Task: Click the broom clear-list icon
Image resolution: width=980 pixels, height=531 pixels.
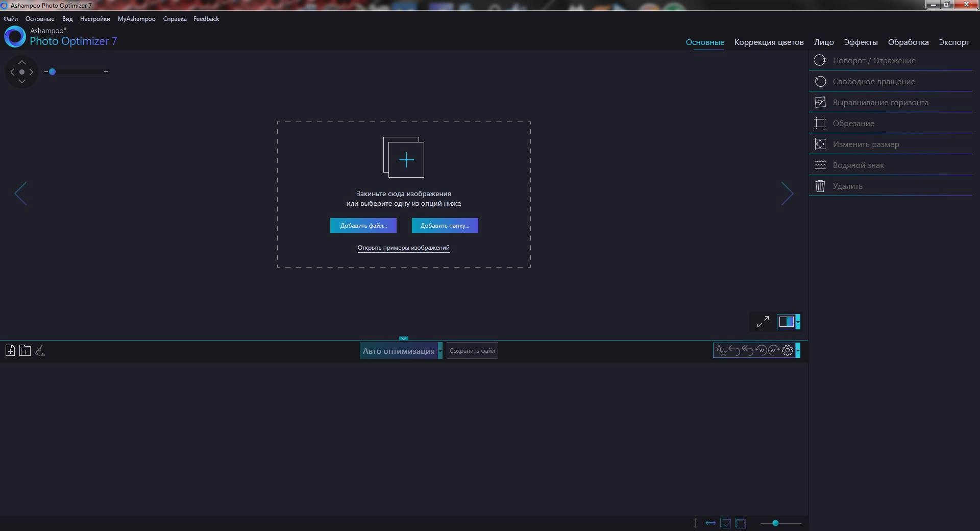Action: click(x=40, y=350)
